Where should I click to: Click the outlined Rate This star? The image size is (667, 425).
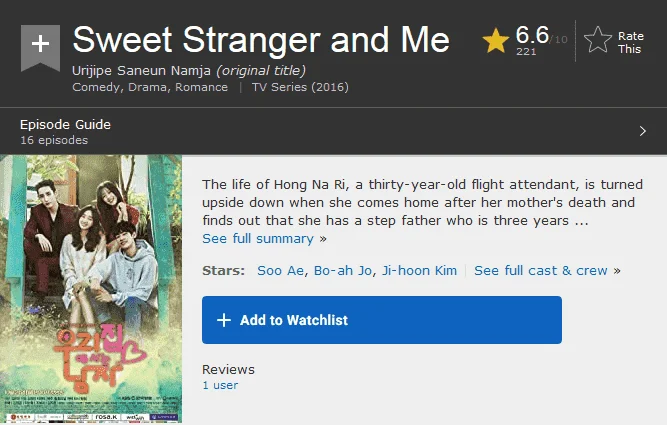coord(598,40)
